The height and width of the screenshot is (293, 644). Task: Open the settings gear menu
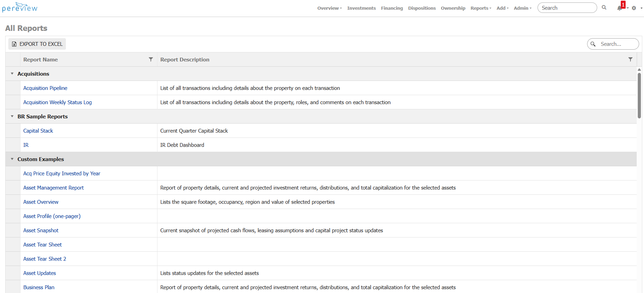634,8
